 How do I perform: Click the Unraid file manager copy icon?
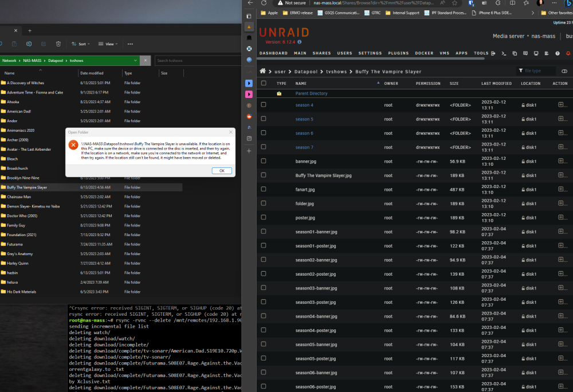515,53
